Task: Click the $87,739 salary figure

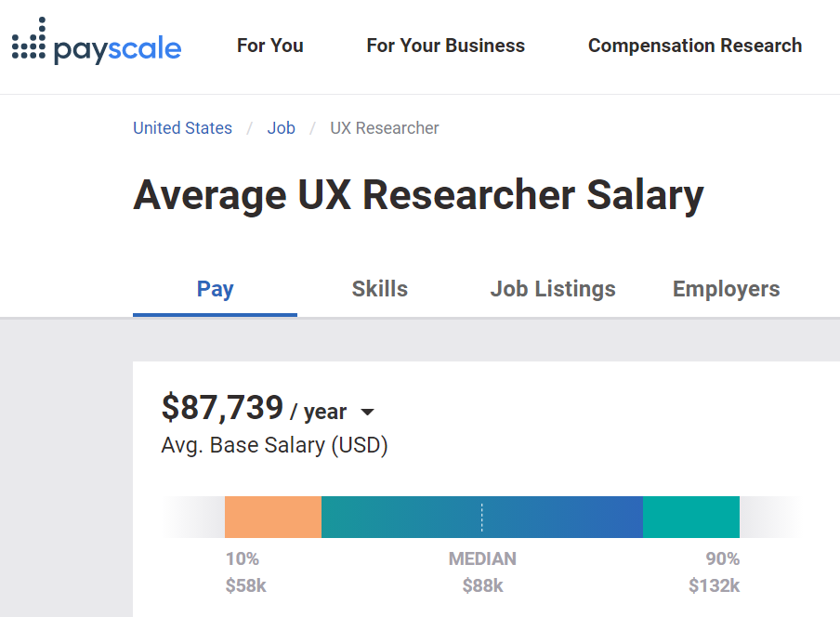Action: pos(222,408)
